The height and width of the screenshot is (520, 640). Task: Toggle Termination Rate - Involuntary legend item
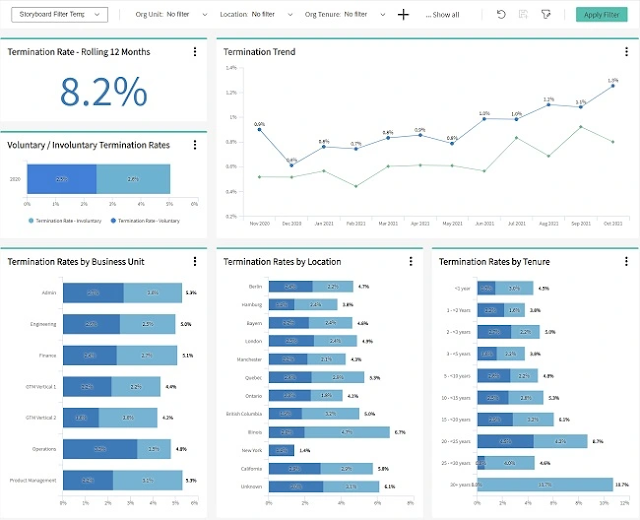coord(65,221)
